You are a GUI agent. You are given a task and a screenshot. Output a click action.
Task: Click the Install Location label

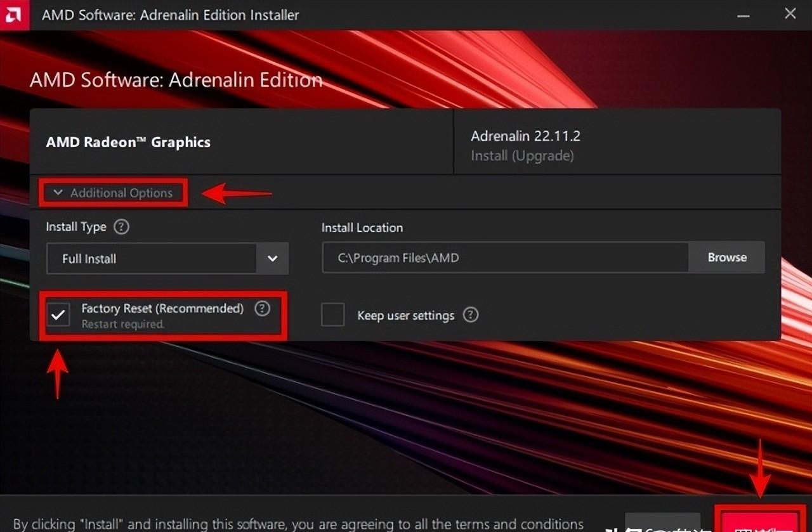coord(362,228)
